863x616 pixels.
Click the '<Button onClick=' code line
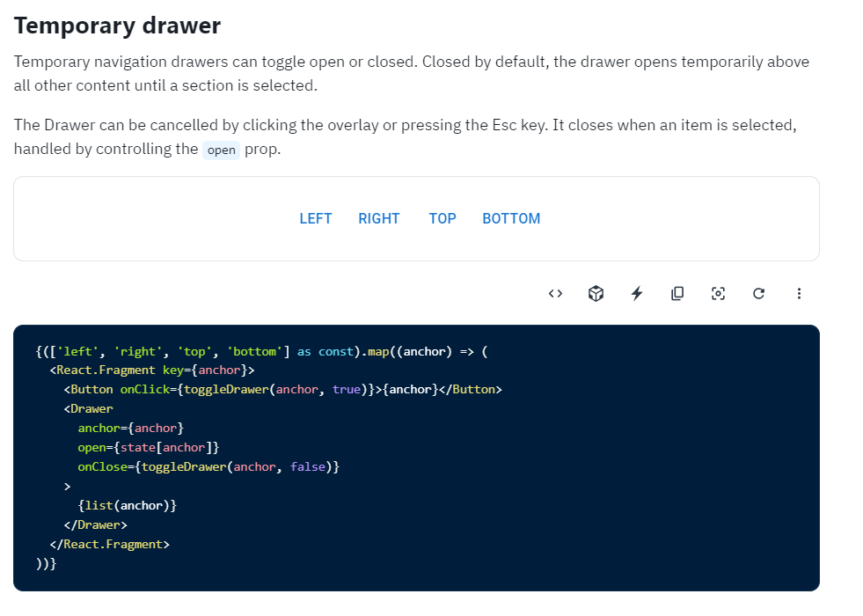tap(283, 390)
